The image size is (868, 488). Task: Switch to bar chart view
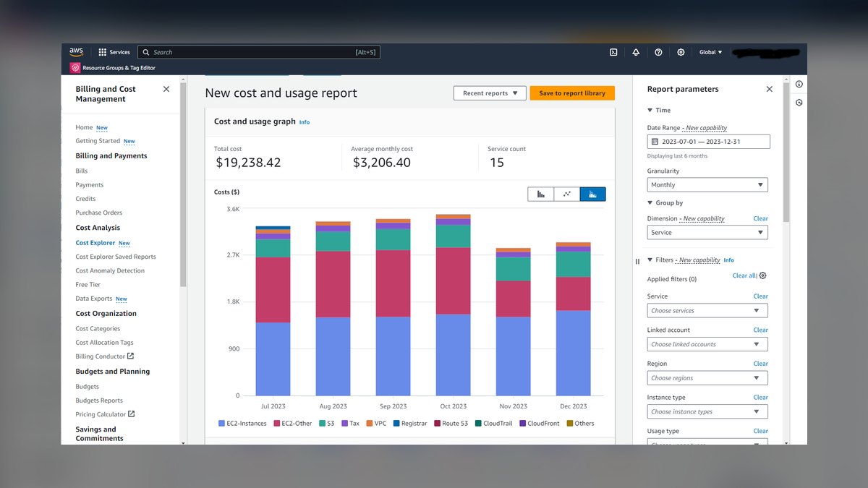[541, 194]
